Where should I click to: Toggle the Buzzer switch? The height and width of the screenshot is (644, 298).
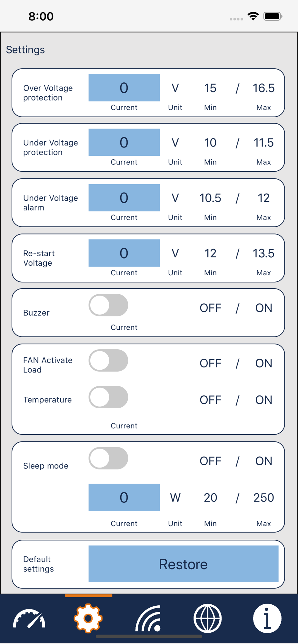pyautogui.click(x=108, y=305)
